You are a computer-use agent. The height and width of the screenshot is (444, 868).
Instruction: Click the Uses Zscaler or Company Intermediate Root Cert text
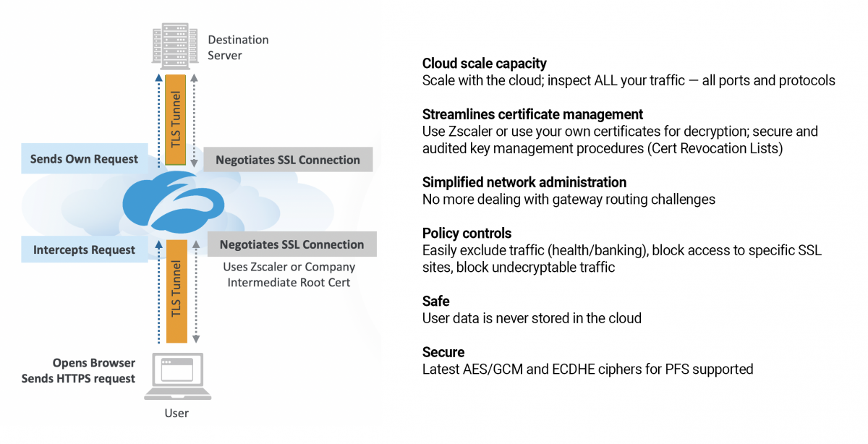[289, 275]
